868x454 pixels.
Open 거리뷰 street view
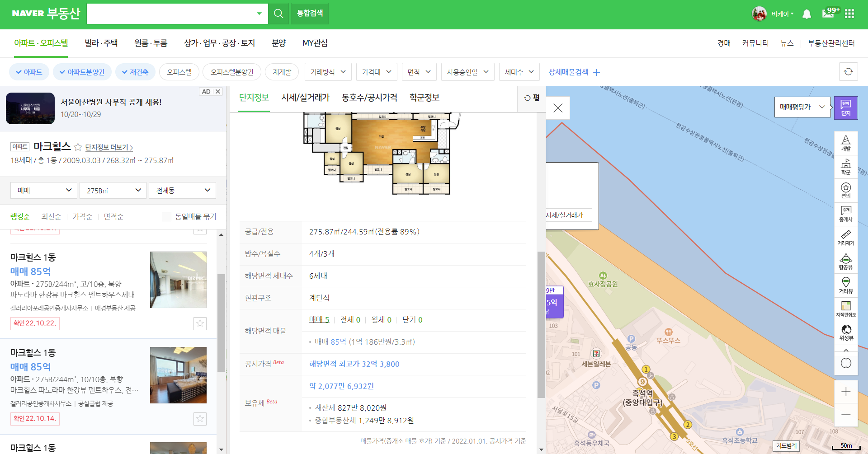point(846,286)
